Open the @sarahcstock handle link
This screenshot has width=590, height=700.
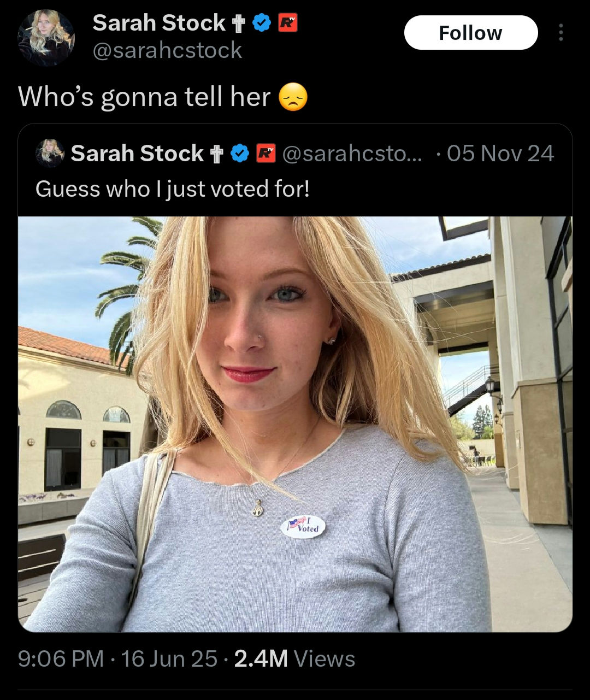pyautogui.click(x=167, y=50)
